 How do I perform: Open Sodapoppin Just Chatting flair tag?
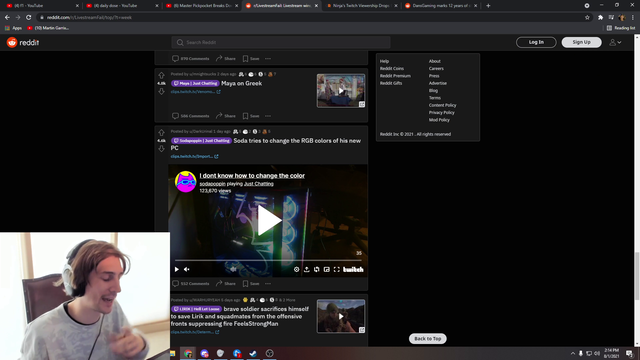point(201,141)
